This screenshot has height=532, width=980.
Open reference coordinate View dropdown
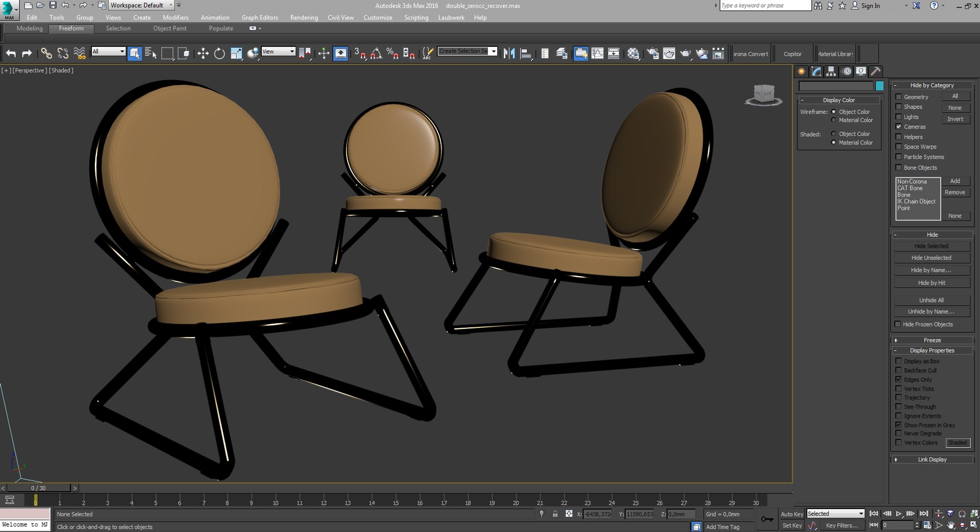pos(279,52)
